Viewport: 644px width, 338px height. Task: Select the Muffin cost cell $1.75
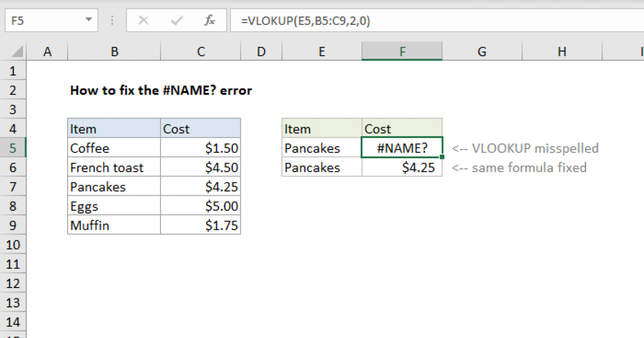point(200,225)
